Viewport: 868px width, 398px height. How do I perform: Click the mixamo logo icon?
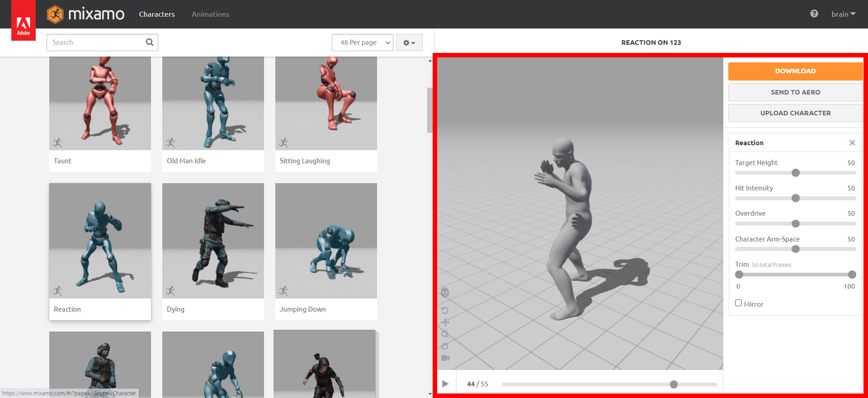55,14
